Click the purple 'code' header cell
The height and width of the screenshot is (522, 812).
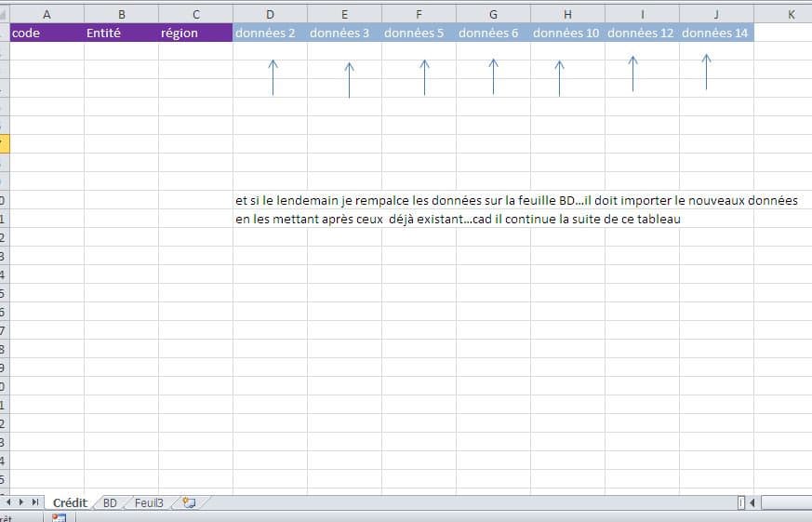coord(47,33)
